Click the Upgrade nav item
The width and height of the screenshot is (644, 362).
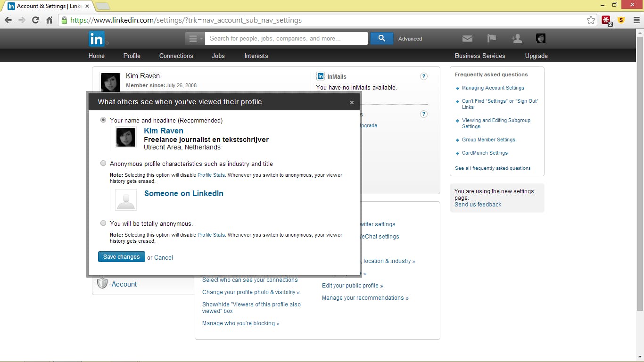537,56
